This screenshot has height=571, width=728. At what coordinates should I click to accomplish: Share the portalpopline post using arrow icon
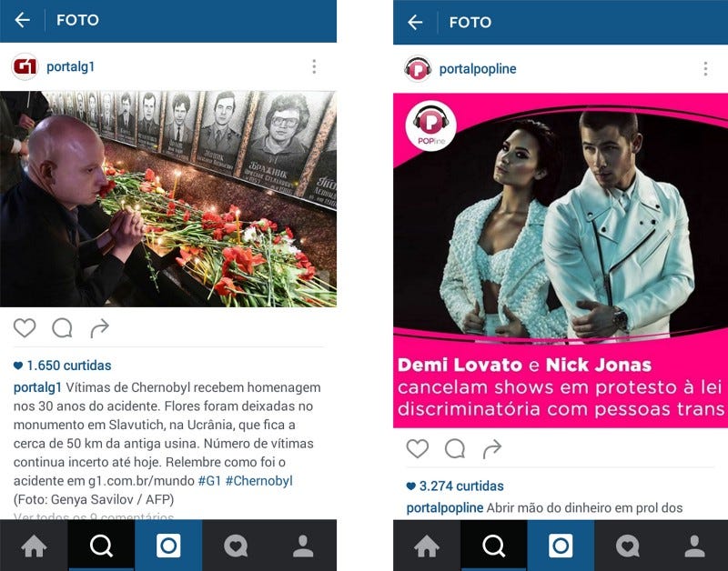click(x=492, y=448)
